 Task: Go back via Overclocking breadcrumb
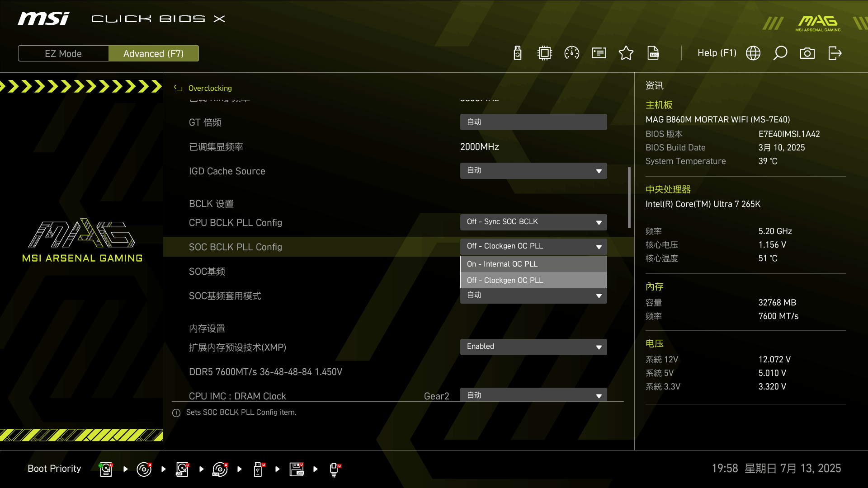pos(210,88)
